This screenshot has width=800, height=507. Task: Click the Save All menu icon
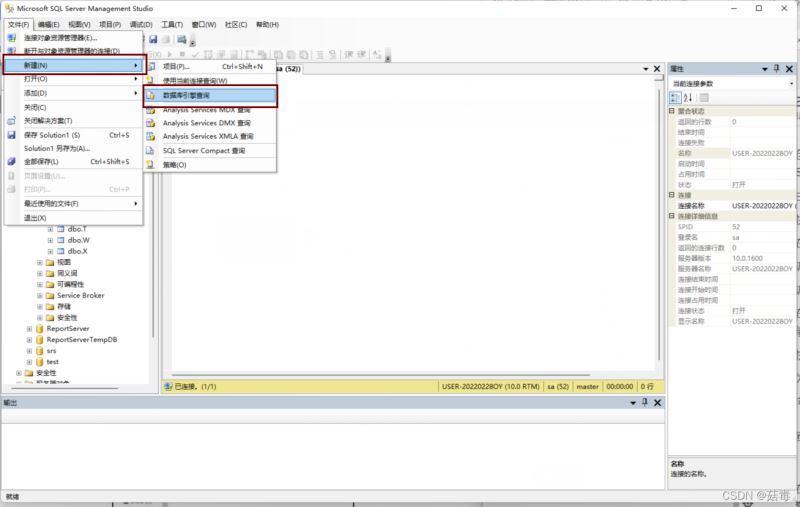(12, 162)
